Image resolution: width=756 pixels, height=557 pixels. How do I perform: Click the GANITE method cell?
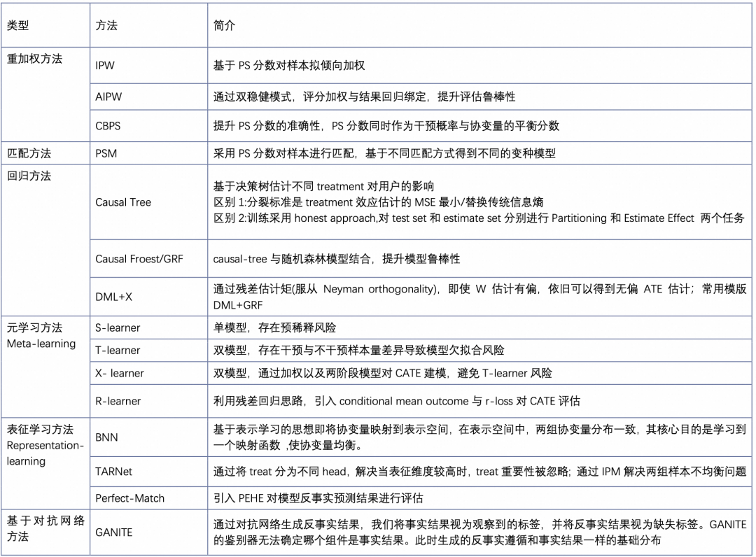point(114,532)
